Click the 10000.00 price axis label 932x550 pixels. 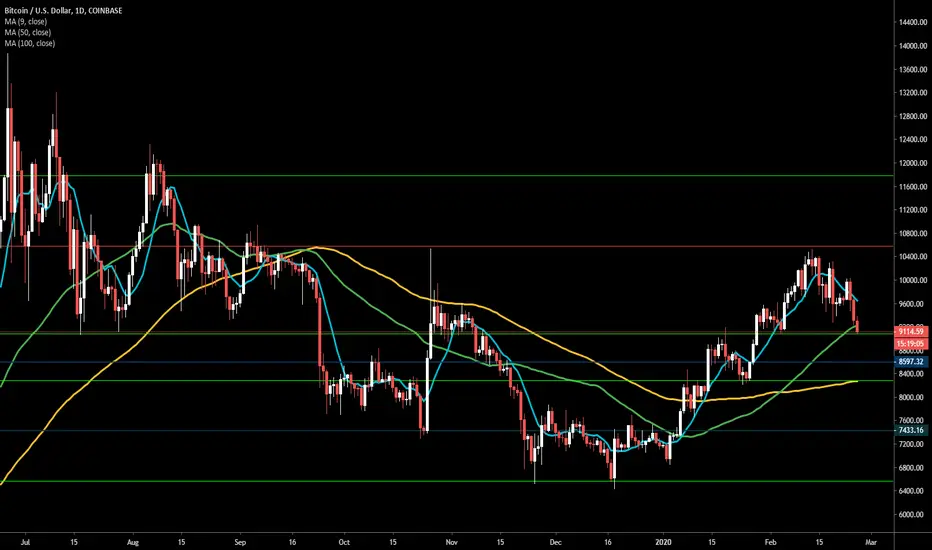[913, 280]
